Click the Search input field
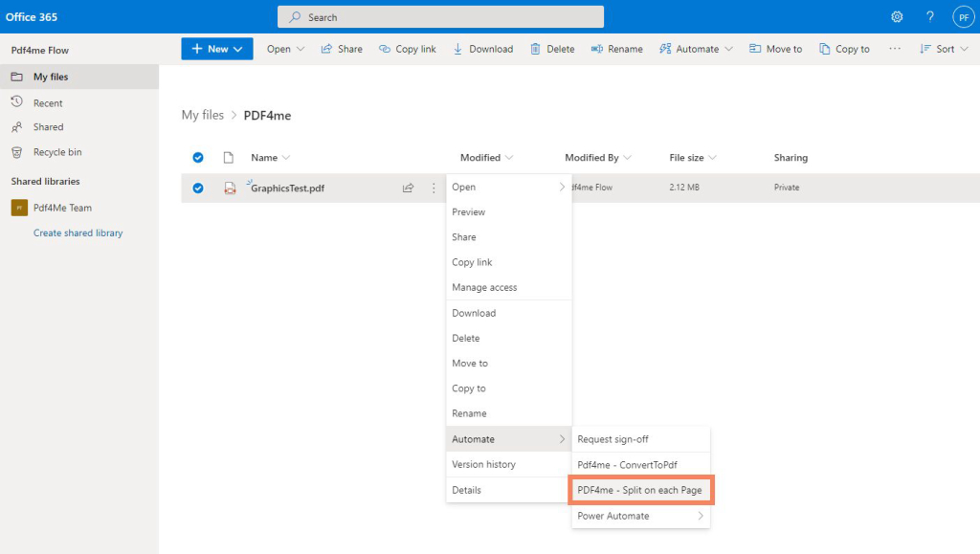The image size is (980, 554). (x=440, y=16)
